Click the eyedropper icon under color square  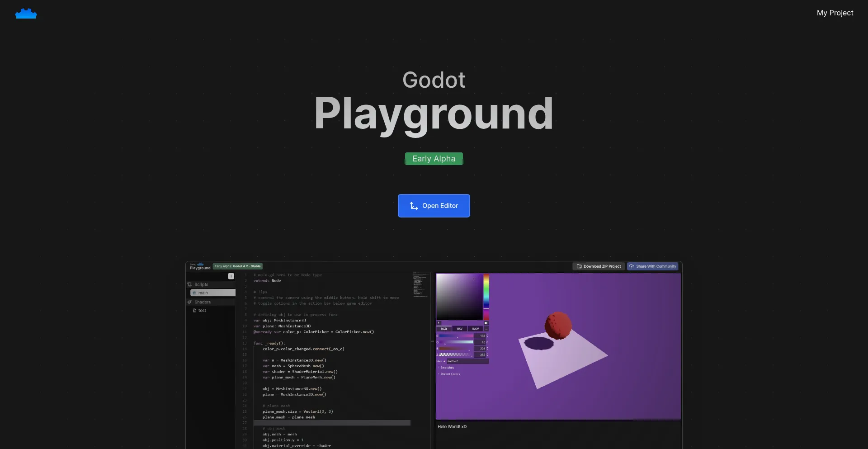(439, 323)
